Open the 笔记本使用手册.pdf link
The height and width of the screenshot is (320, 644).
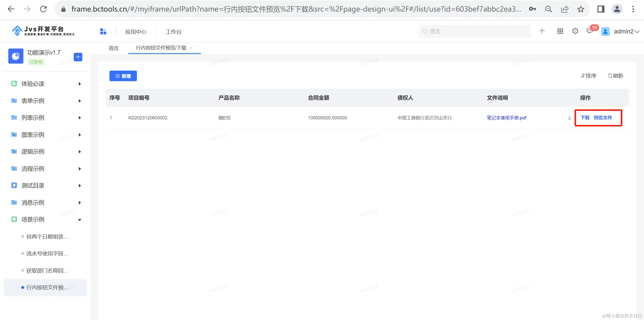506,118
